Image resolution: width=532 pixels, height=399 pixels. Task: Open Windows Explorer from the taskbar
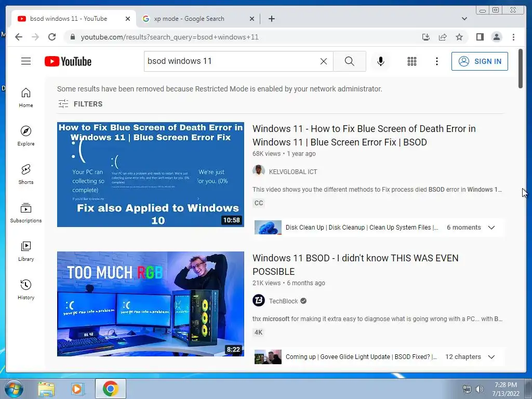click(46, 389)
